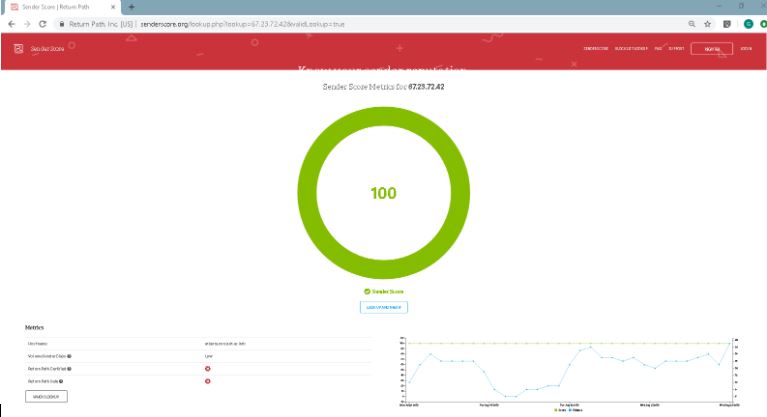Viewport: 767px width, 417px height.
Task: Click the red X status for Return Path Certified
Action: [207, 369]
